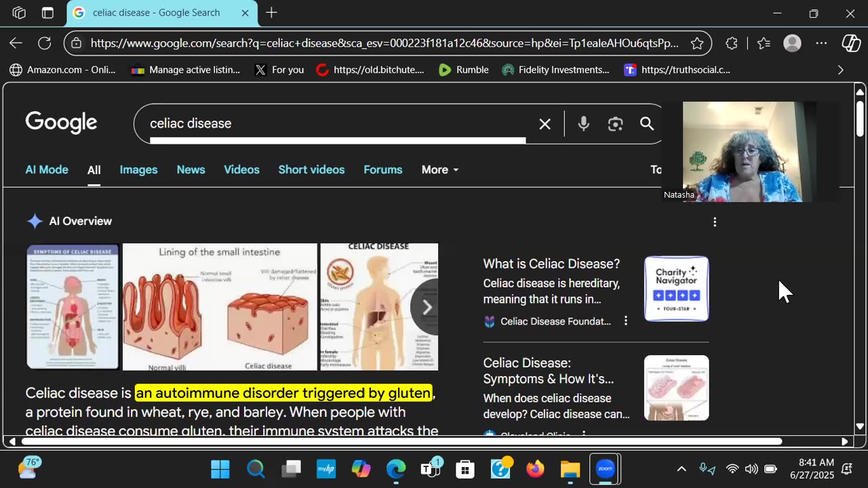Viewport: 868px width, 488px height.
Task: Open AI Overview options three dots
Action: [x=715, y=222]
